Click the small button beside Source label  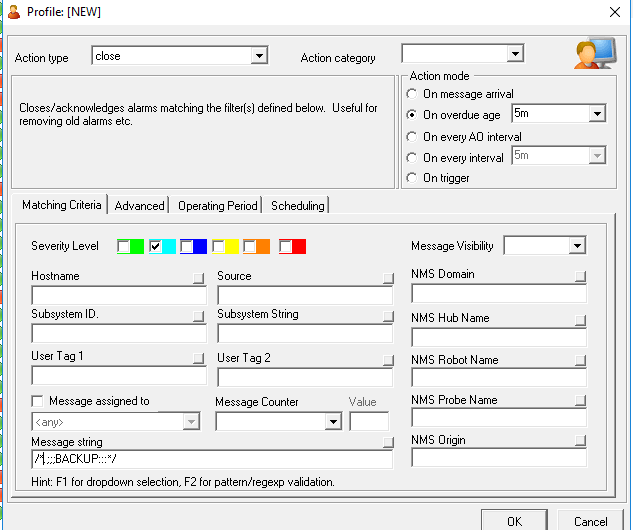coord(386,278)
